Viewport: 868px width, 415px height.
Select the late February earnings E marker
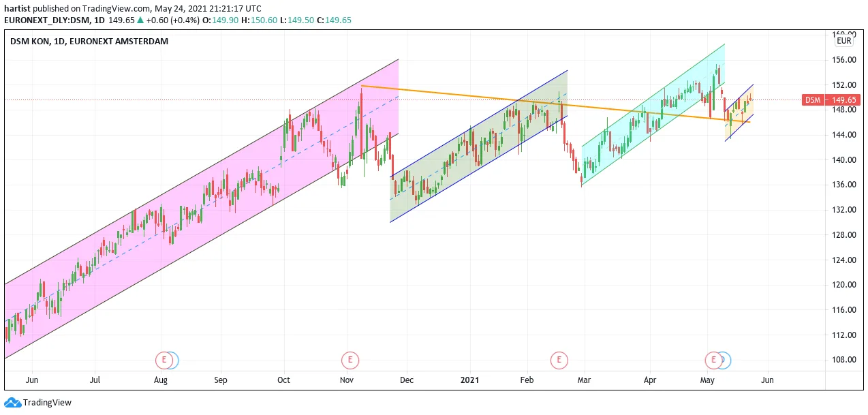[559, 359]
